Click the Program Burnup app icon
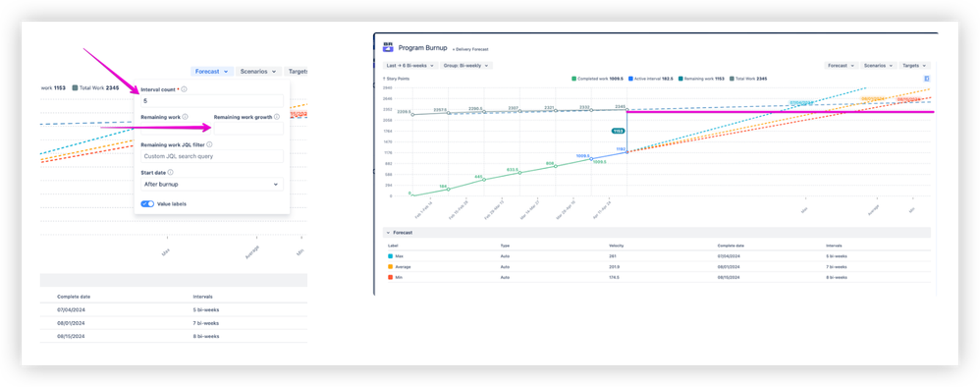Screen dimensions: 980x387 coord(388,47)
